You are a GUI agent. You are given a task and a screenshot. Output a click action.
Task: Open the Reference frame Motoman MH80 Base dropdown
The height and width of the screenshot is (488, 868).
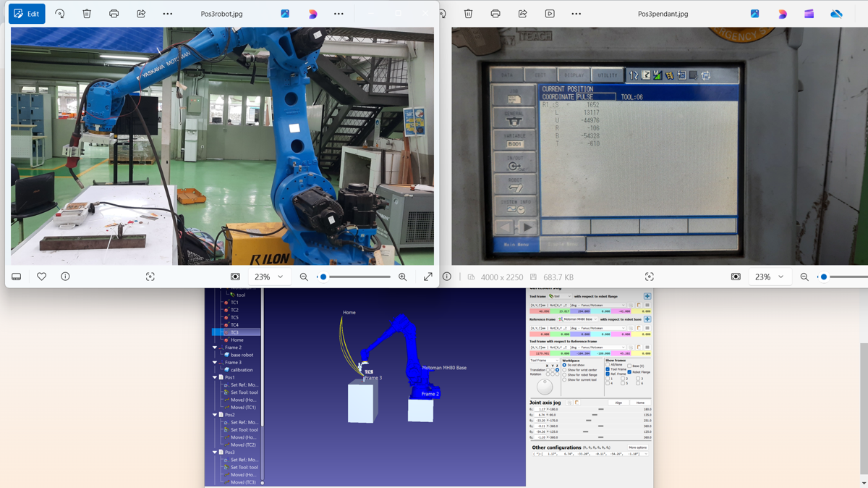(x=579, y=319)
